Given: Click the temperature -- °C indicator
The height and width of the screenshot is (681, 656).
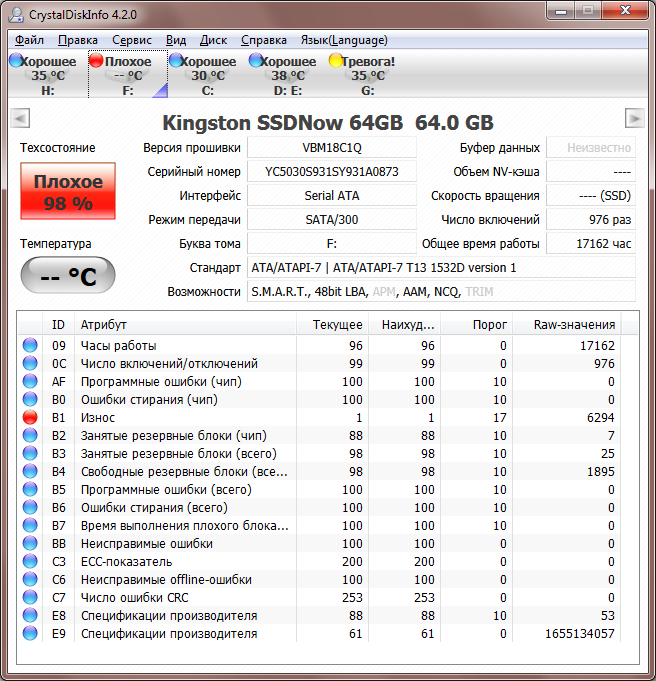Looking at the screenshot, I should [x=68, y=275].
